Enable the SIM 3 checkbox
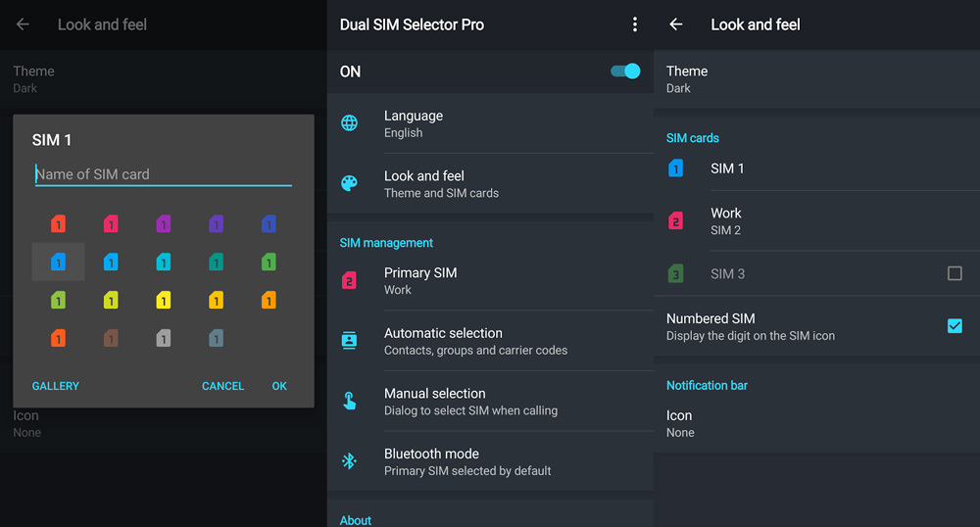Image resolution: width=980 pixels, height=527 pixels. click(x=955, y=274)
